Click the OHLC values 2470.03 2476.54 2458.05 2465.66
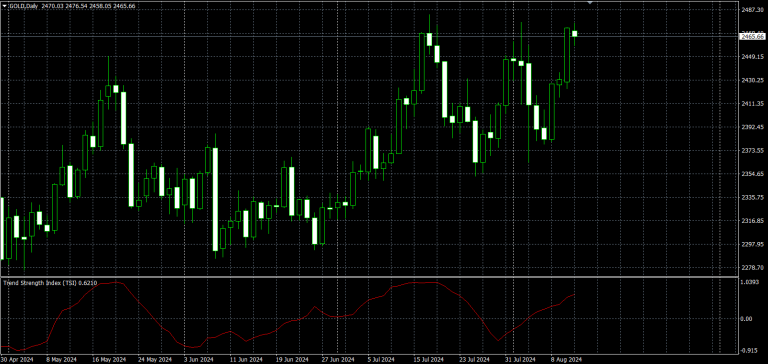The width and height of the screenshot is (768, 364). click(89, 6)
